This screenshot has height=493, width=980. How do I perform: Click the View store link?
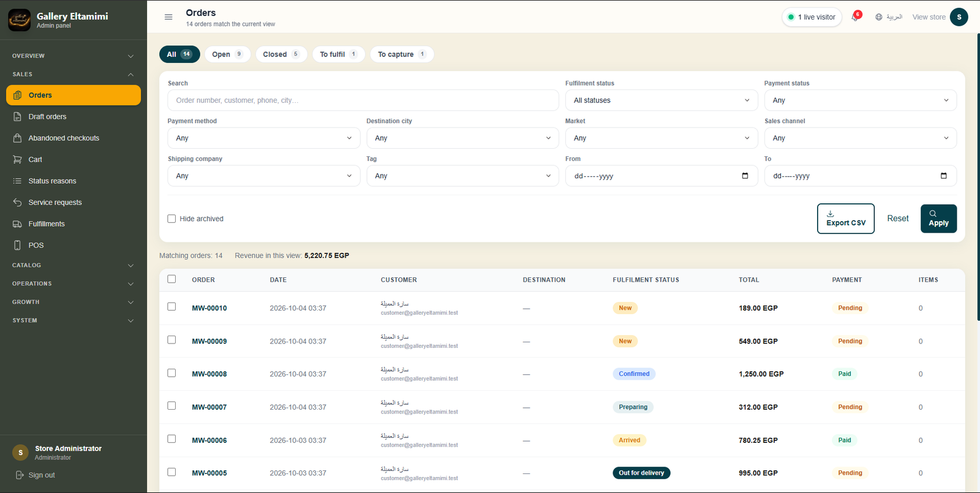pyautogui.click(x=929, y=17)
